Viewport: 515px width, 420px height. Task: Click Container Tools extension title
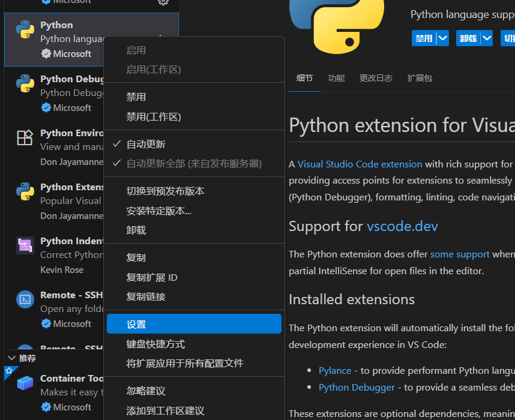click(71, 378)
